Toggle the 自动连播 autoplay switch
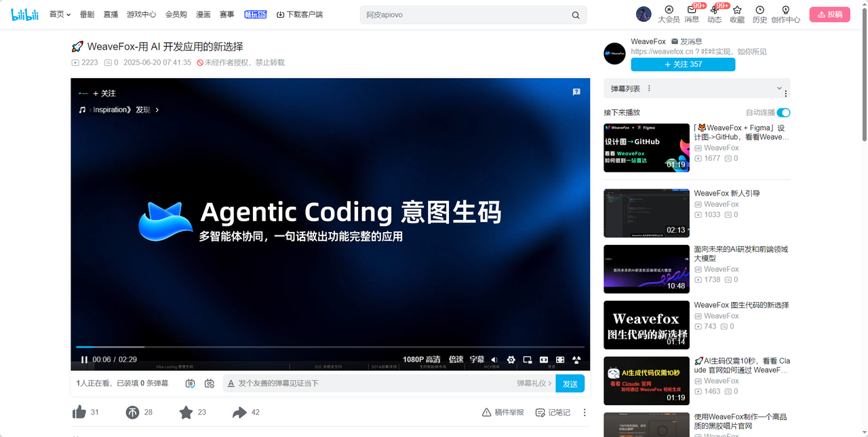Screen dimensions: 868x437 click(x=783, y=113)
